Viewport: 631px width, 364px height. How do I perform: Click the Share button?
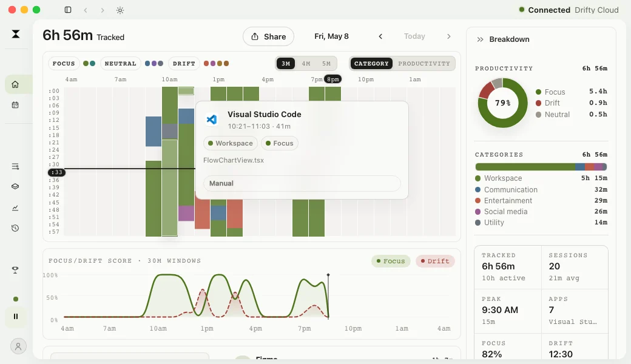268,36
